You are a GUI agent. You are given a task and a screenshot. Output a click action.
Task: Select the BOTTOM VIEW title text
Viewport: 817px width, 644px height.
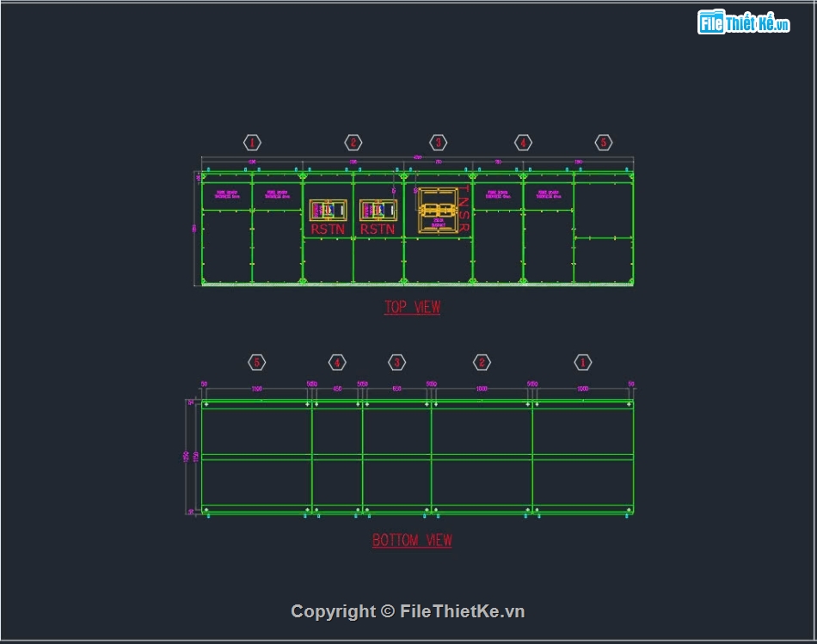[x=412, y=540]
